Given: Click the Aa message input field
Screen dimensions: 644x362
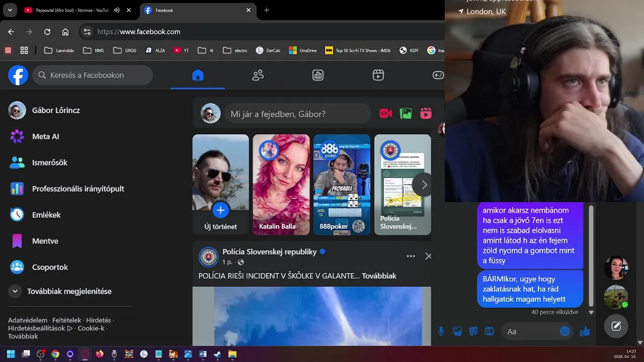Looking at the screenshot, I should [x=531, y=331].
